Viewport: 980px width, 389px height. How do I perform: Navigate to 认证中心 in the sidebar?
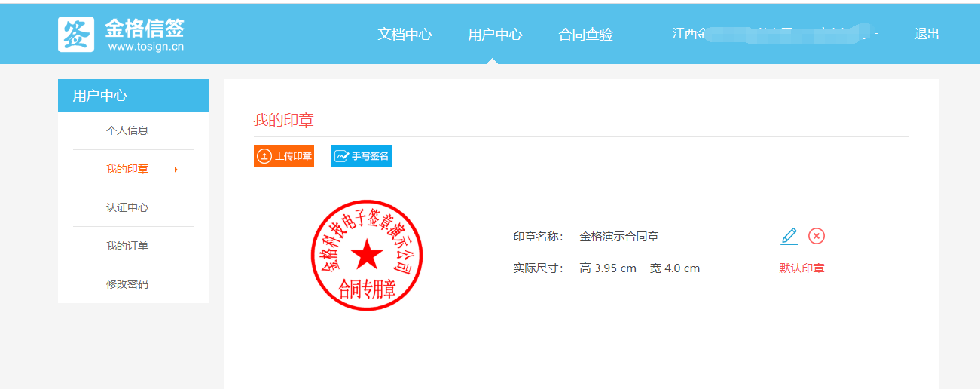click(127, 207)
